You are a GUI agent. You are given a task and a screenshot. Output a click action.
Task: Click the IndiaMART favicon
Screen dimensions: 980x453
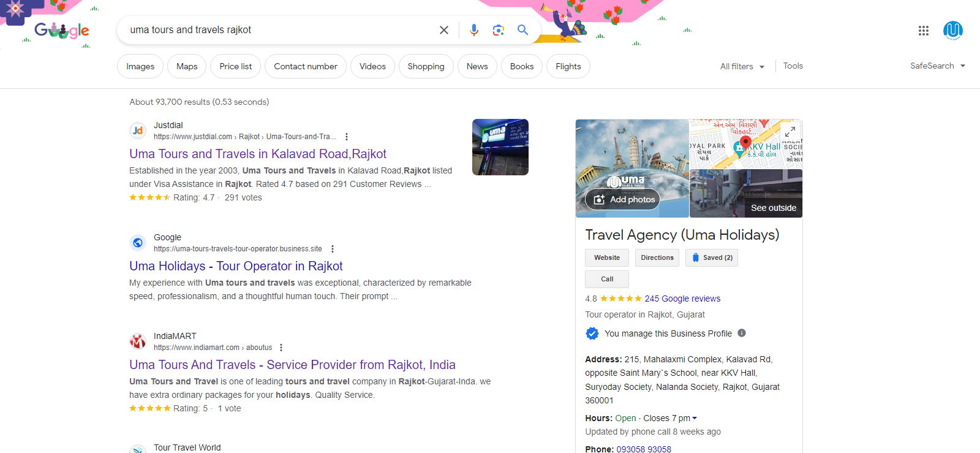pos(138,341)
